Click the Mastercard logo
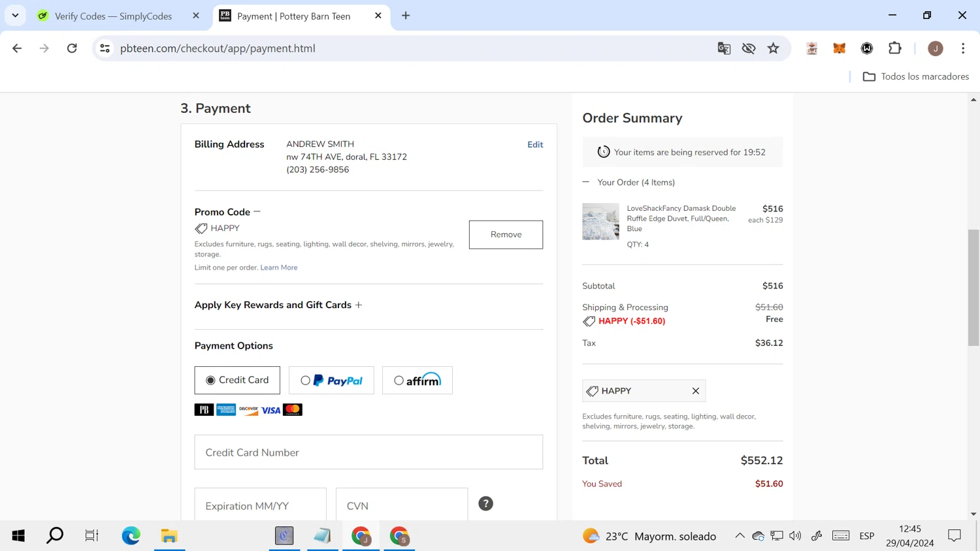The image size is (980, 551). coord(293,410)
